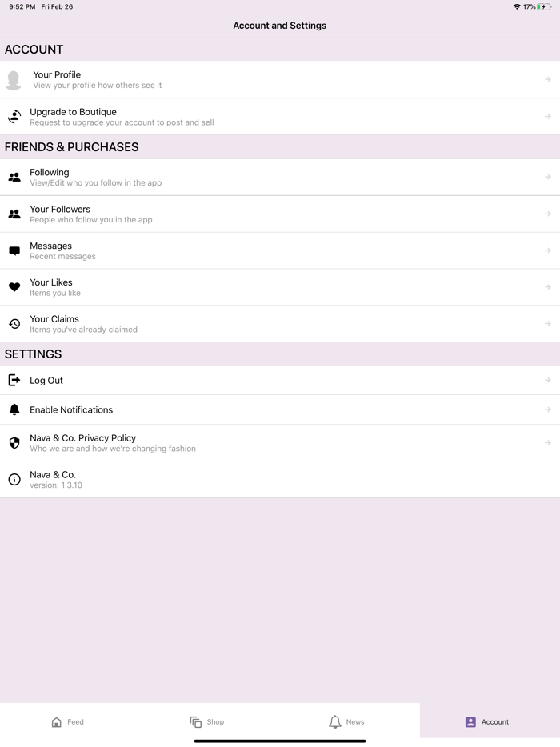The width and height of the screenshot is (560, 747).
Task: Expand Your Followers with the right arrow
Action: tap(548, 214)
